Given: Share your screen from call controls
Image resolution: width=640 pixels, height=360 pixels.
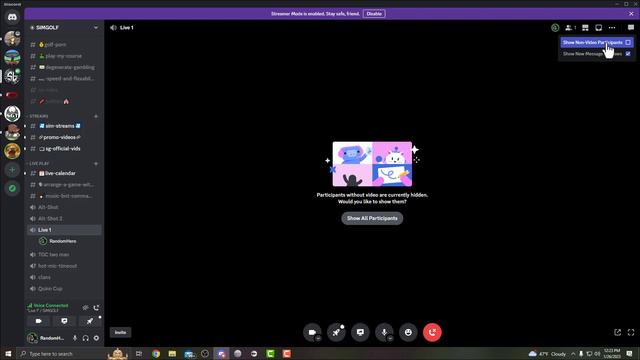Looking at the screenshot, I should [x=360, y=332].
